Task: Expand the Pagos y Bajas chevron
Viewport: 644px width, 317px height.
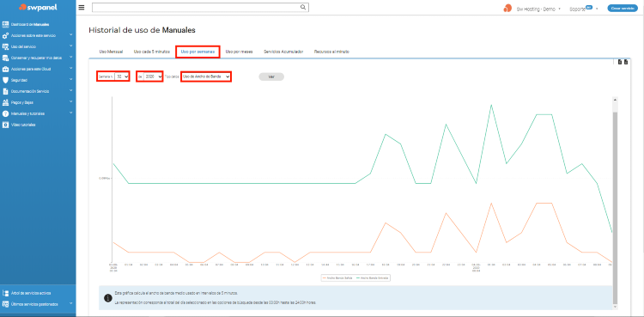Action: tap(71, 102)
